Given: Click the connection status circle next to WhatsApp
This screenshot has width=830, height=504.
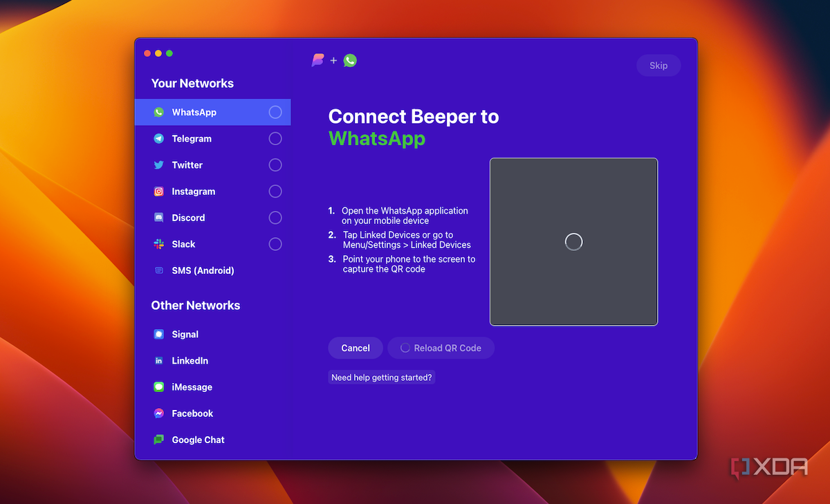Looking at the screenshot, I should click(275, 112).
